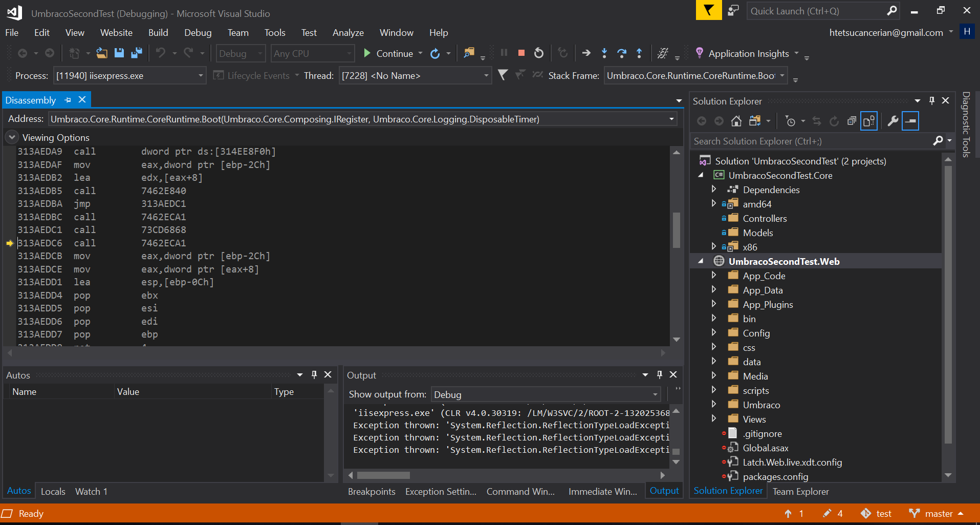This screenshot has width=980, height=525.
Task: Switch to the Locals tab
Action: [53, 491]
